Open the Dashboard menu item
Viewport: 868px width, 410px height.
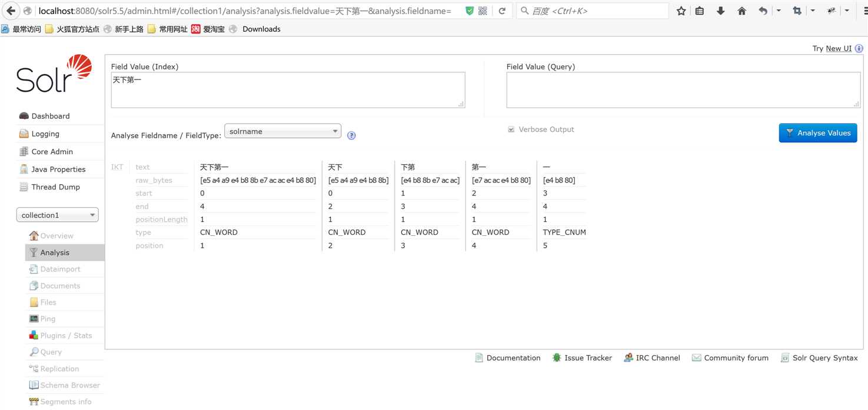(x=50, y=116)
